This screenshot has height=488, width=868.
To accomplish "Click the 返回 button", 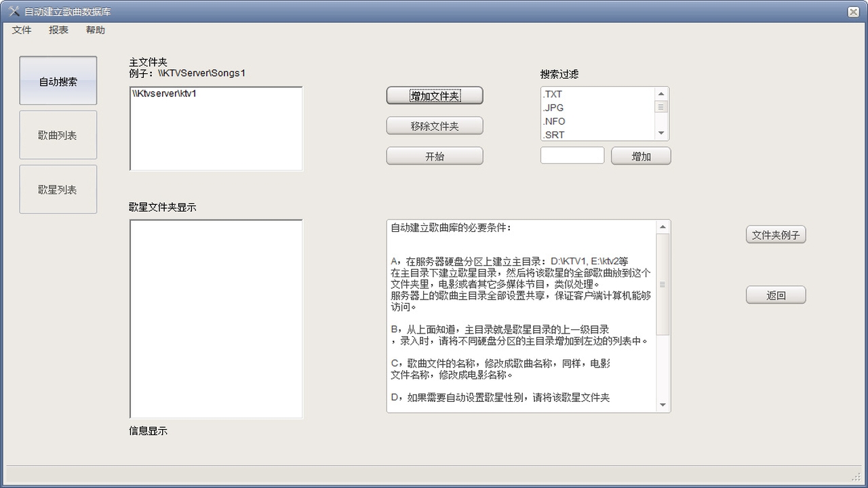I will click(x=776, y=295).
